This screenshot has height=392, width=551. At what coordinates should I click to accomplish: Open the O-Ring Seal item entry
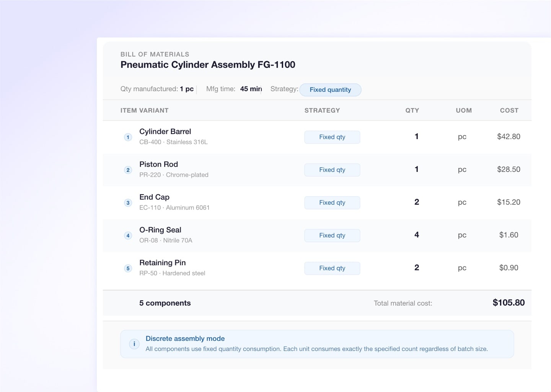[x=160, y=230]
